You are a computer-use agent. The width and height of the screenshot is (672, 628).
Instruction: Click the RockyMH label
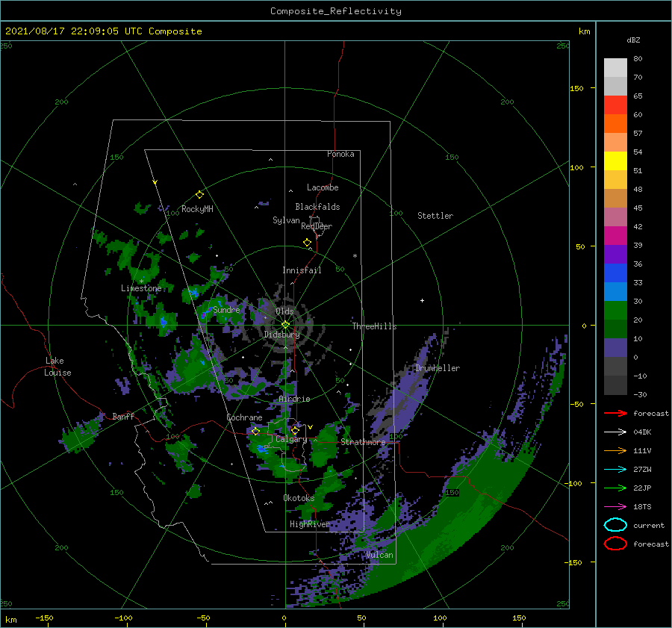(197, 209)
